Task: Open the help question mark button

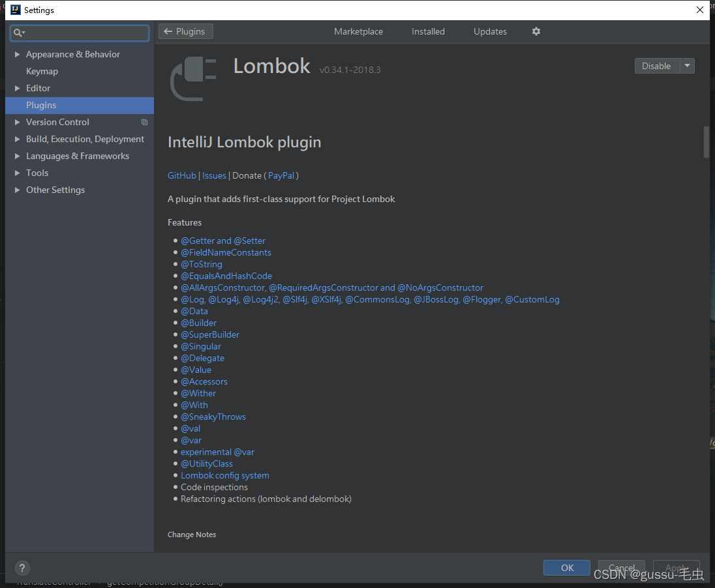Action: point(22,568)
